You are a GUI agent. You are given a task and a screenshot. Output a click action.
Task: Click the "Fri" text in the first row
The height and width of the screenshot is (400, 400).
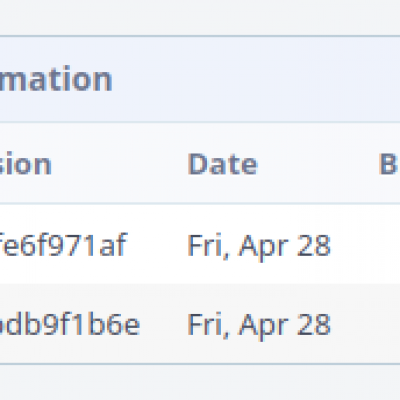204,245
